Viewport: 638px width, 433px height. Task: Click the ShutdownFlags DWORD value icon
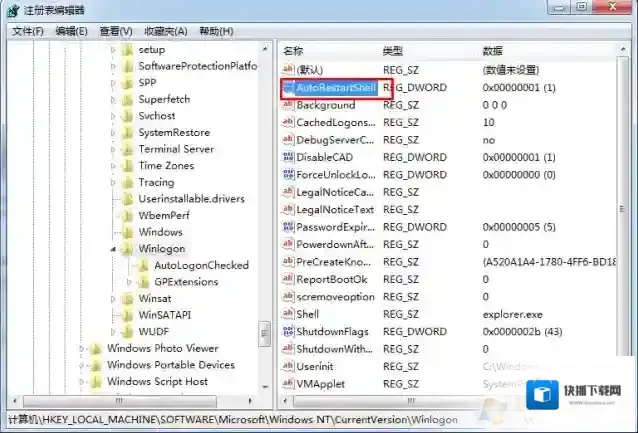pyautogui.click(x=288, y=331)
